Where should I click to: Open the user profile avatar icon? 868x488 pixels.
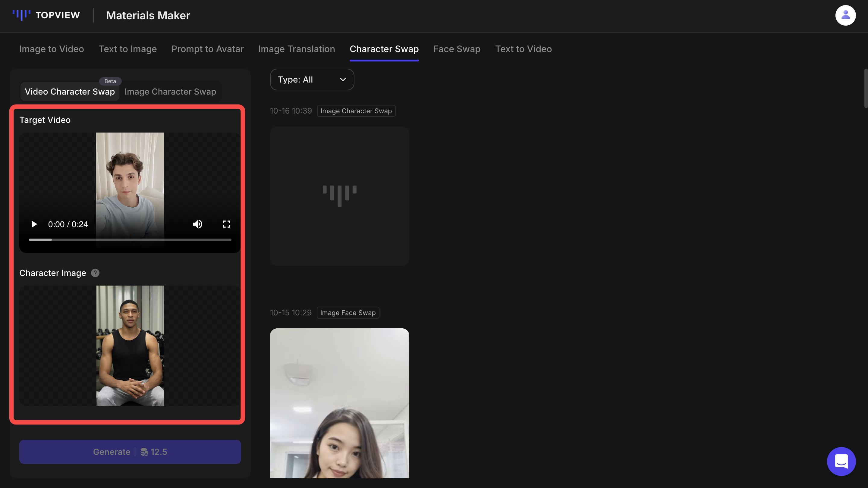point(845,15)
